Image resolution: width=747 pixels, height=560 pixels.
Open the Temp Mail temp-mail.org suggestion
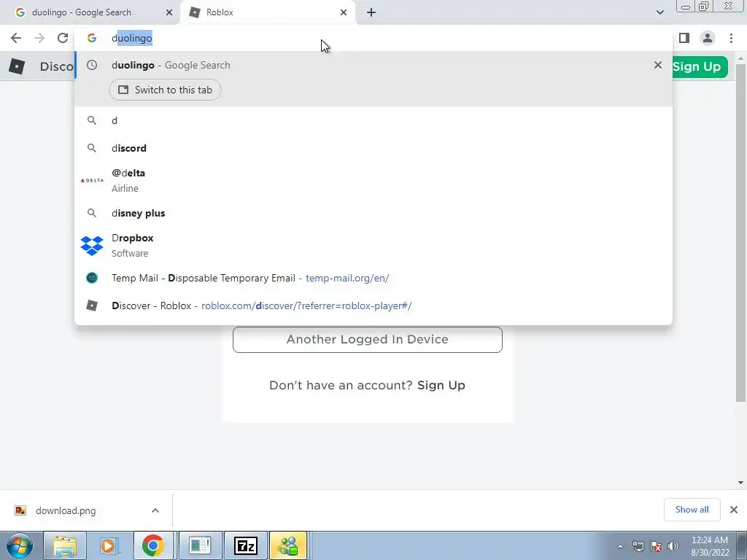point(373,278)
